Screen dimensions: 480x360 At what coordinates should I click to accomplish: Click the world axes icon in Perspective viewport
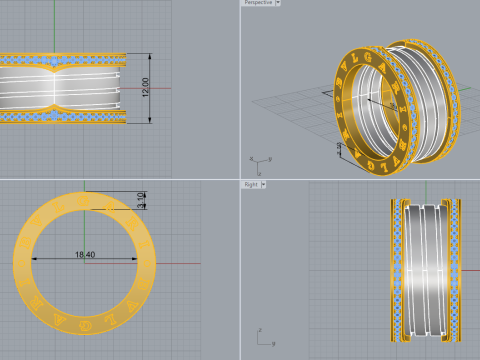260,166
